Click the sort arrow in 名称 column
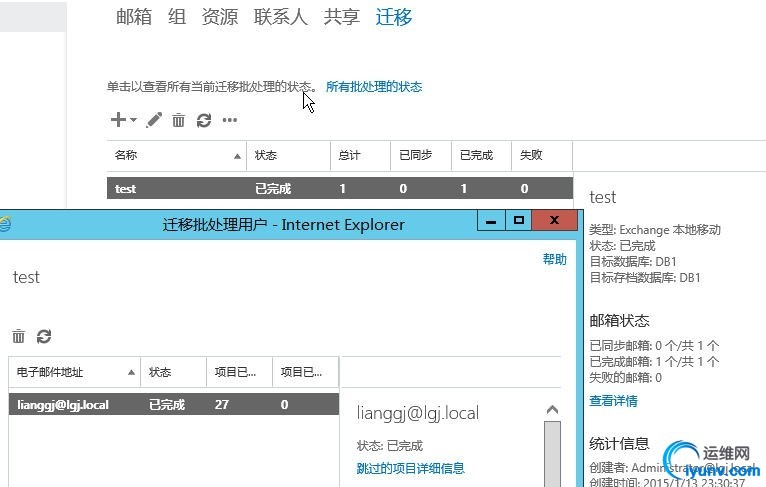 click(237, 156)
